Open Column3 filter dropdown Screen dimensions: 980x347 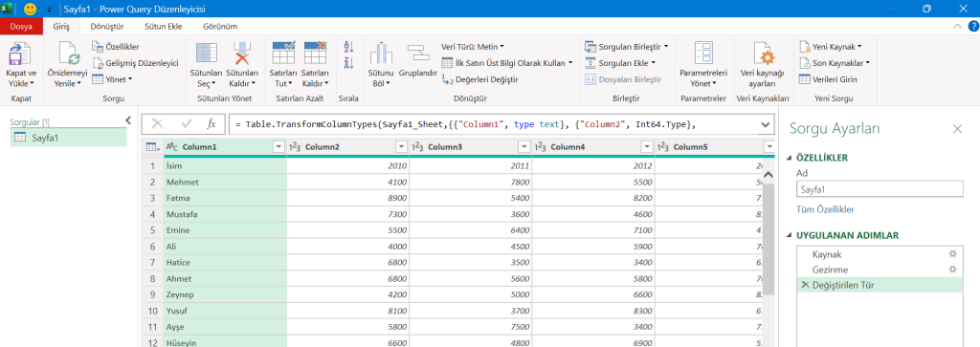coord(523,146)
